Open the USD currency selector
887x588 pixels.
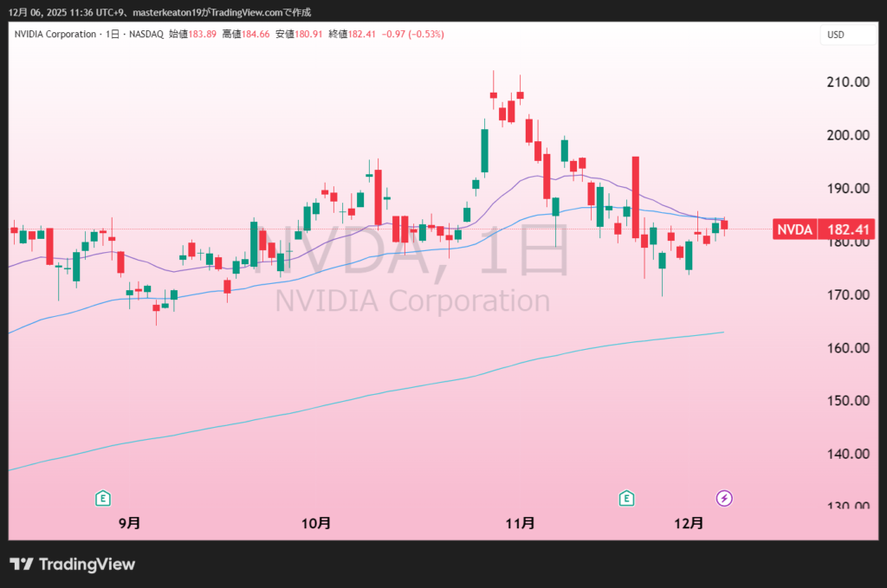pos(836,35)
